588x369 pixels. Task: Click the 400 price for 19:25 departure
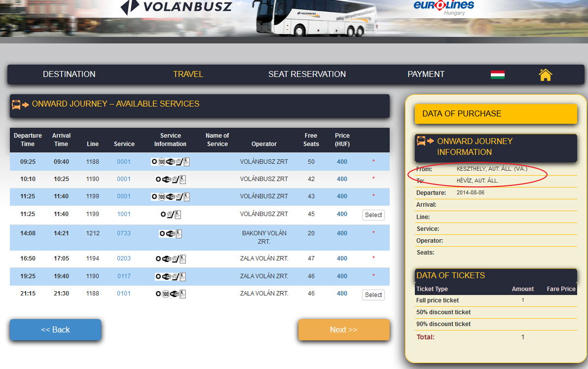(x=342, y=276)
